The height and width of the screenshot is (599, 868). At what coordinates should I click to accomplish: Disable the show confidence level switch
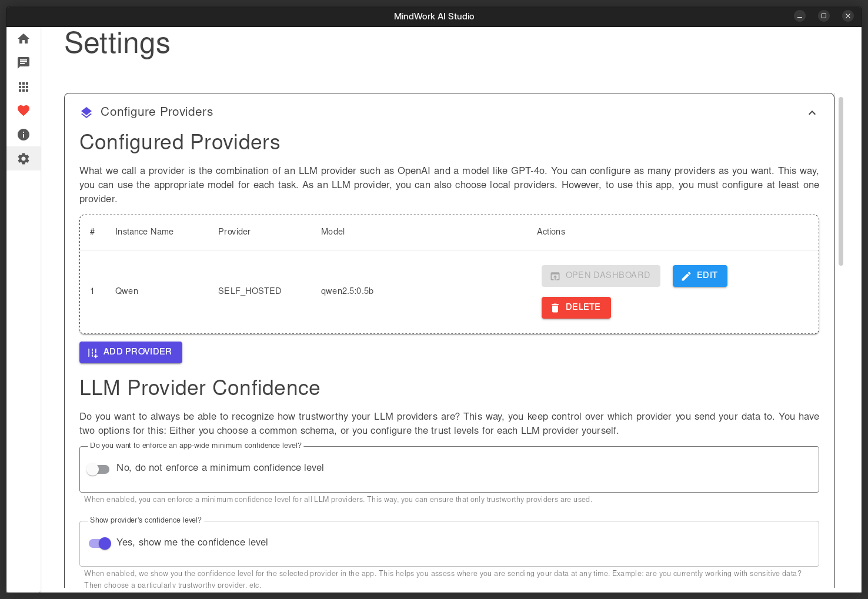[100, 543]
